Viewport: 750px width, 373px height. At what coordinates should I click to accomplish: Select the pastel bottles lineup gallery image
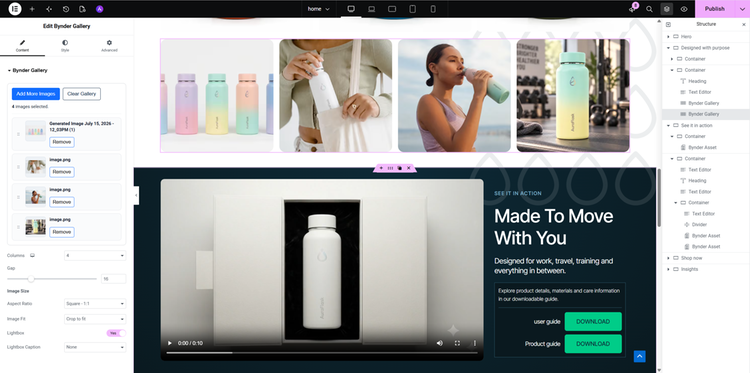[217, 96]
